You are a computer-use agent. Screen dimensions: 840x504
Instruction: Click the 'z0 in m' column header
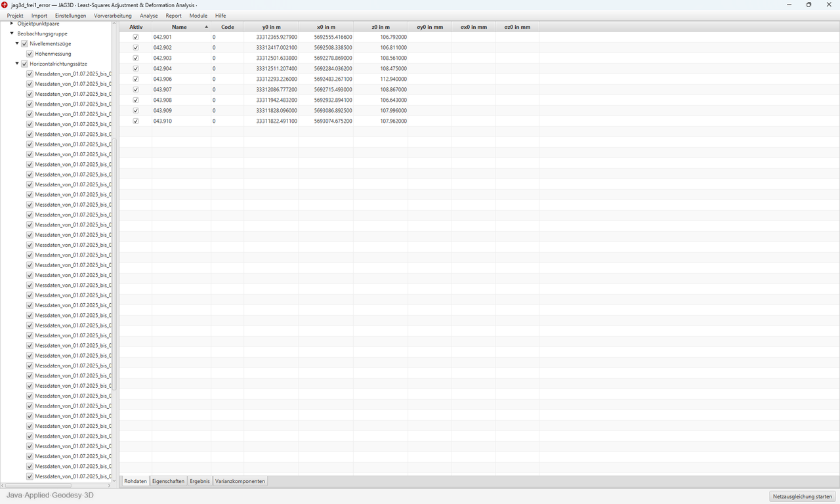[381, 27]
